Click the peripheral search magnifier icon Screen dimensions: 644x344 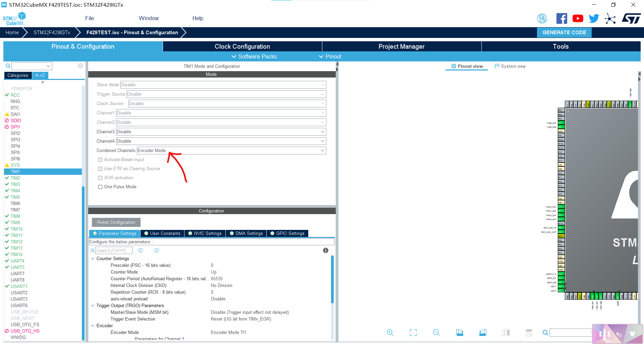click(8, 66)
